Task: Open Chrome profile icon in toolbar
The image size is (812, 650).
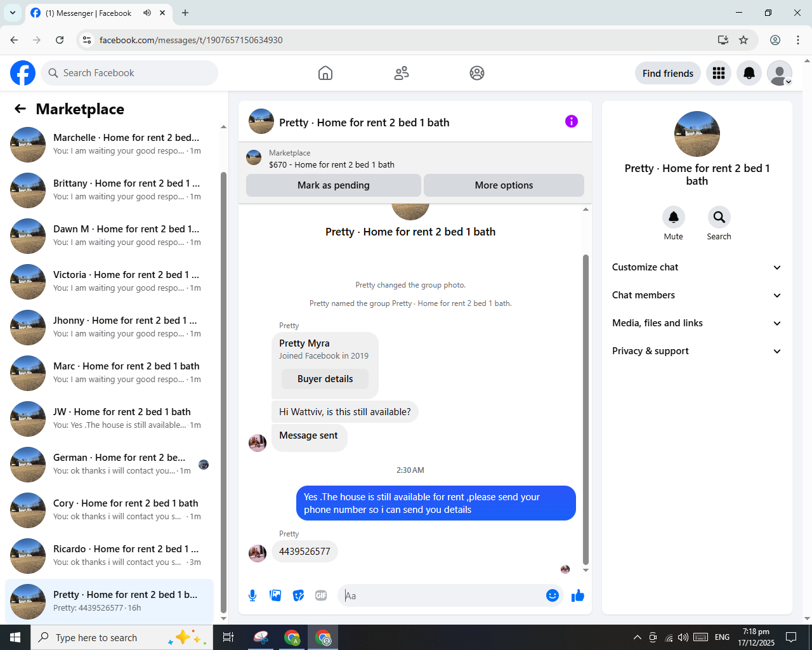Action: [x=775, y=40]
